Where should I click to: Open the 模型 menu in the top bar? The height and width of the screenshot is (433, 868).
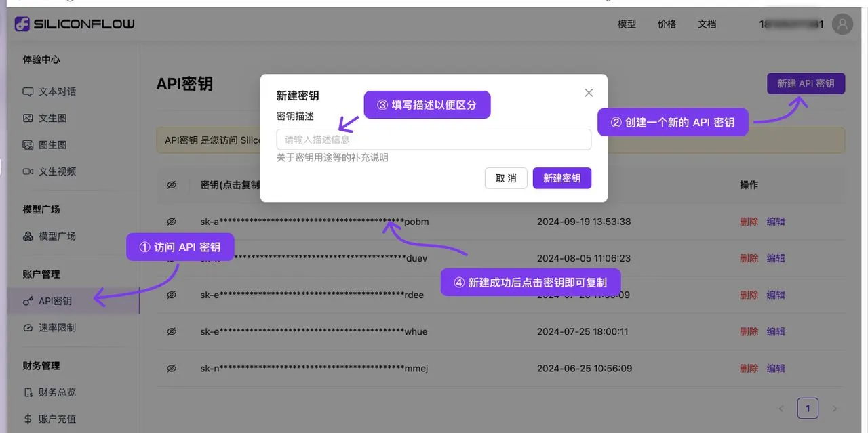click(627, 24)
